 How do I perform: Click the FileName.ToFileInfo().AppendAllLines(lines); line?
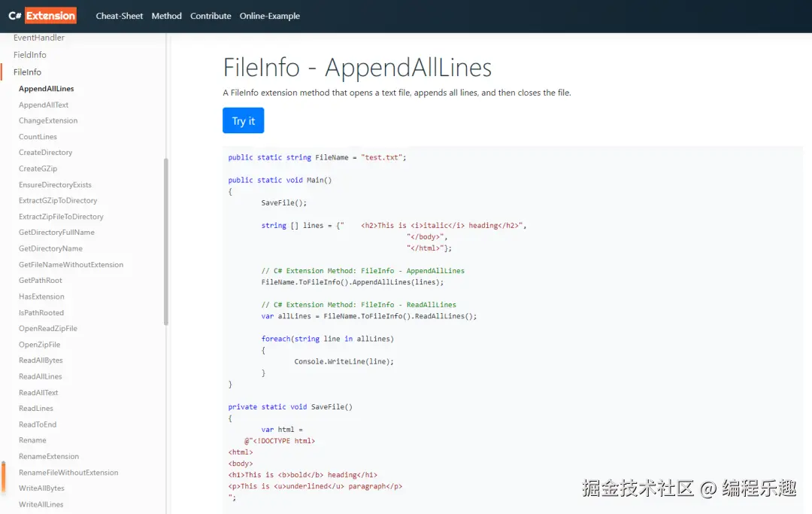tap(352, 282)
